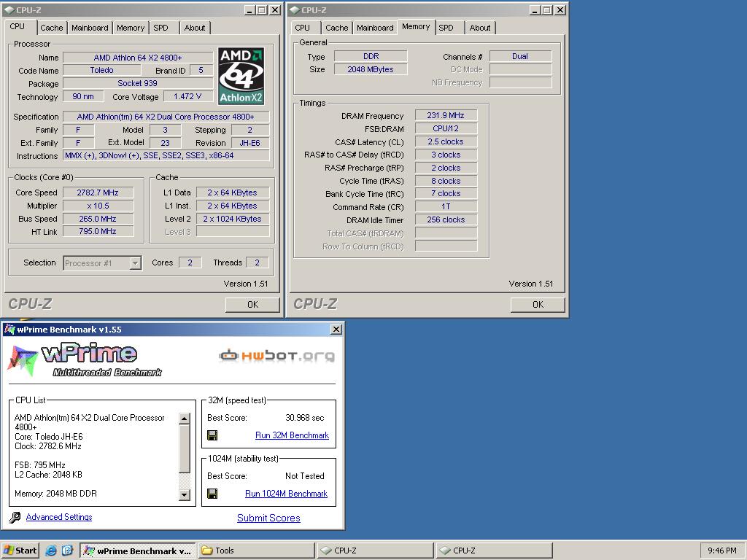Click the Channels # Dual value
Image resolution: width=747 pixels, height=560 pixels.
(519, 56)
